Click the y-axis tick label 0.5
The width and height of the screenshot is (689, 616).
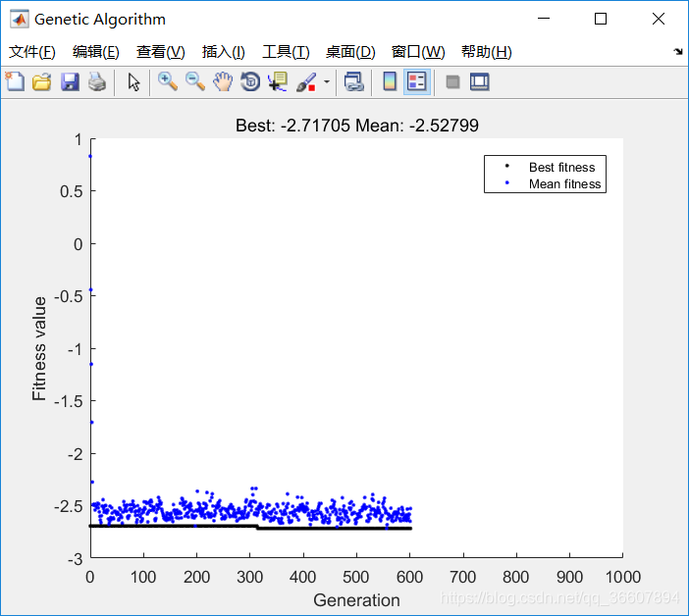(x=72, y=191)
